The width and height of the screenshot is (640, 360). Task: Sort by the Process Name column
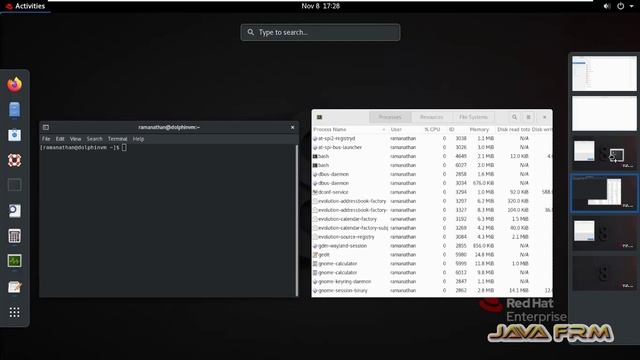(349, 129)
